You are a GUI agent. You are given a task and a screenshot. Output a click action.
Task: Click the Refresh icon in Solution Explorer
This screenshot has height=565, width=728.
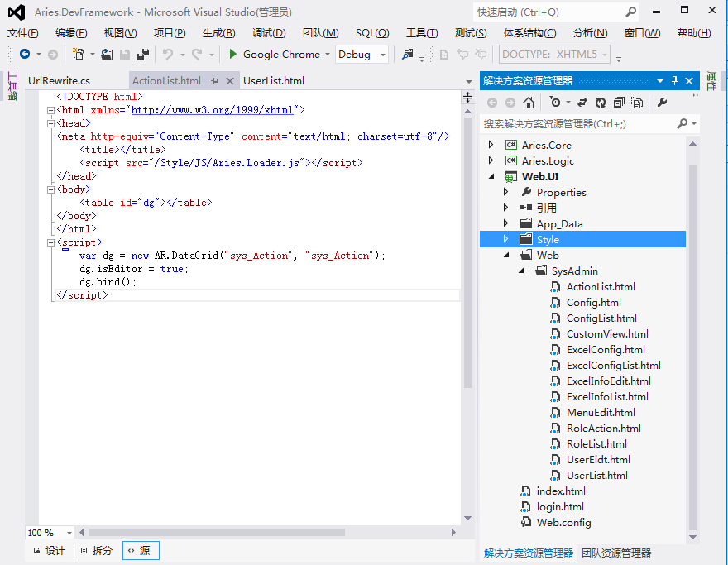(601, 103)
